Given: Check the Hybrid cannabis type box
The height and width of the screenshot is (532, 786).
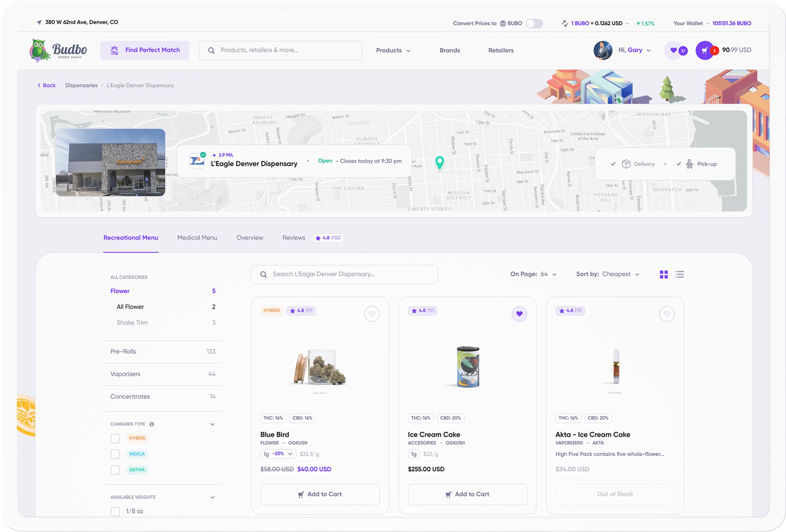Looking at the screenshot, I should (115, 438).
